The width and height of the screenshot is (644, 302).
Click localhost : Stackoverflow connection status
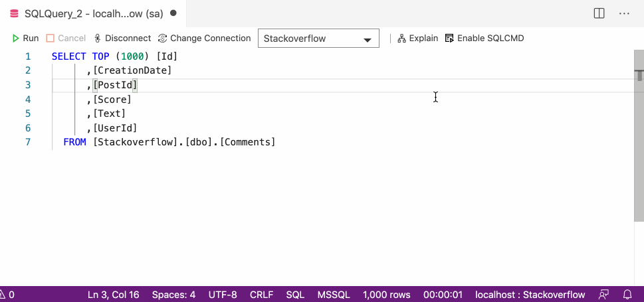(530, 295)
